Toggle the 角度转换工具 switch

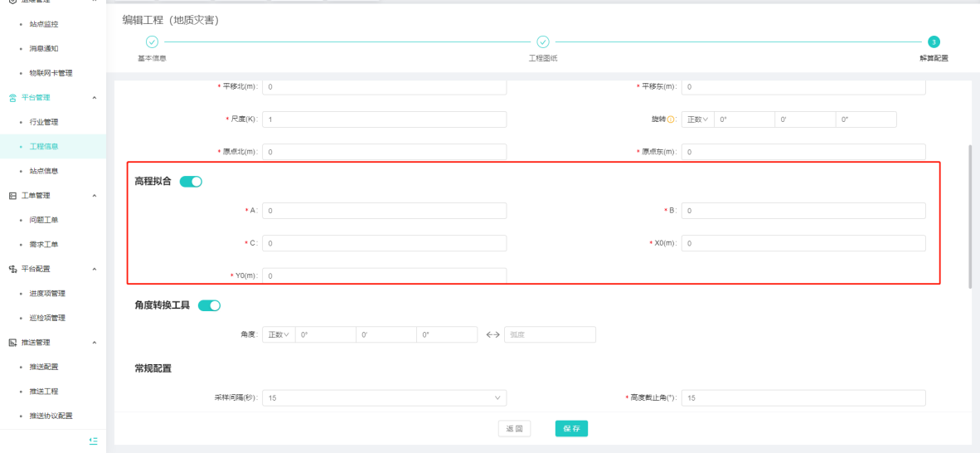[x=209, y=305]
